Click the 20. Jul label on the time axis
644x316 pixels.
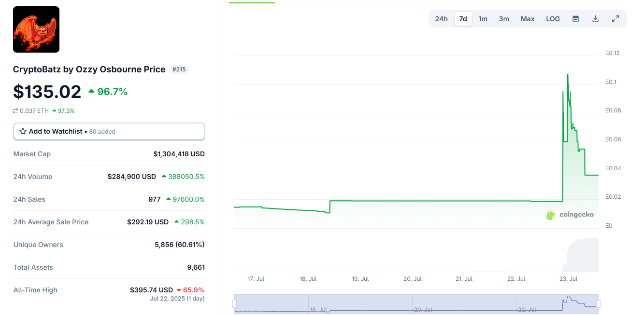coord(413,279)
